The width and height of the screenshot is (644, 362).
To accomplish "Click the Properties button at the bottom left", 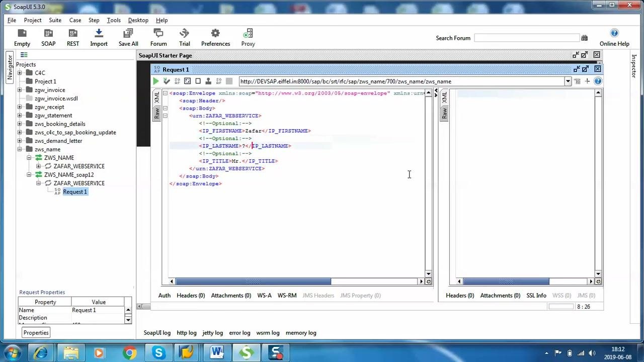I will pyautogui.click(x=36, y=333).
